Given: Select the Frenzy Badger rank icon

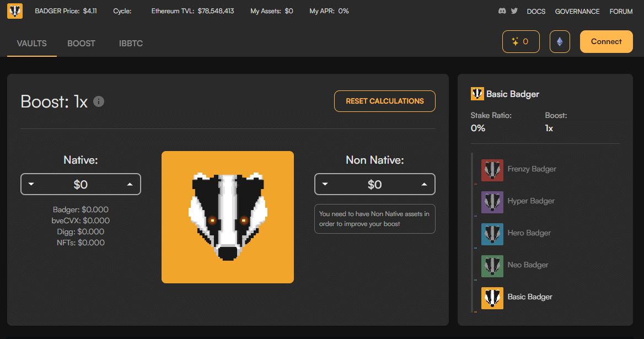Looking at the screenshot, I should 492,170.
